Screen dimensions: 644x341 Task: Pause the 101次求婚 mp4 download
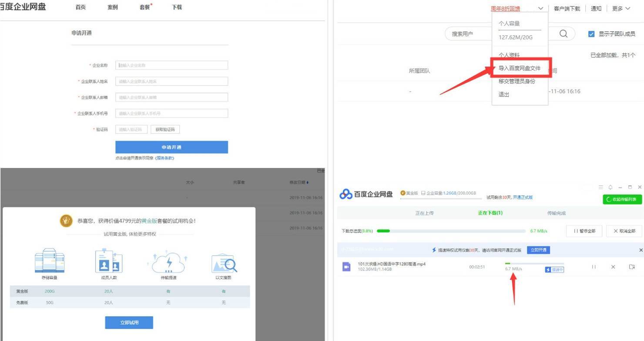(x=594, y=267)
